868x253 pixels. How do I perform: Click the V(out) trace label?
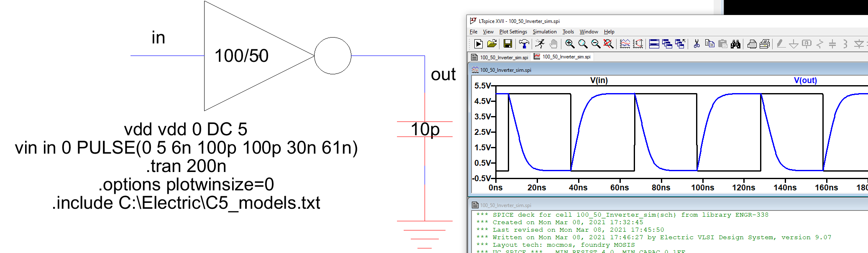click(x=805, y=80)
